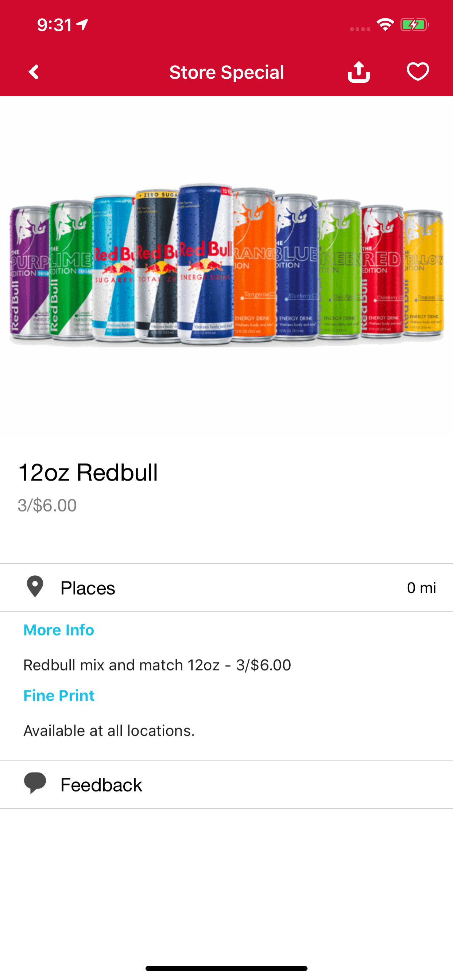Tap the Places map pin icon
453x980 pixels.
(35, 587)
